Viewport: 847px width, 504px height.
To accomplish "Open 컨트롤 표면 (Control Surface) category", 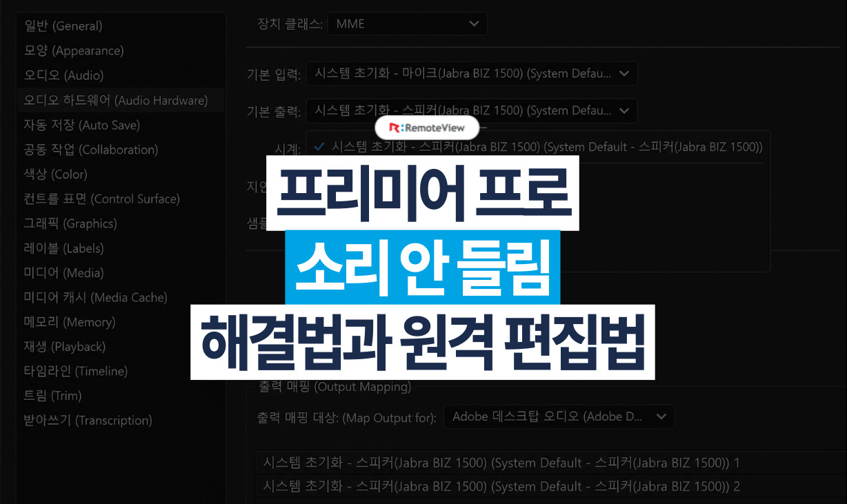I will 101,199.
